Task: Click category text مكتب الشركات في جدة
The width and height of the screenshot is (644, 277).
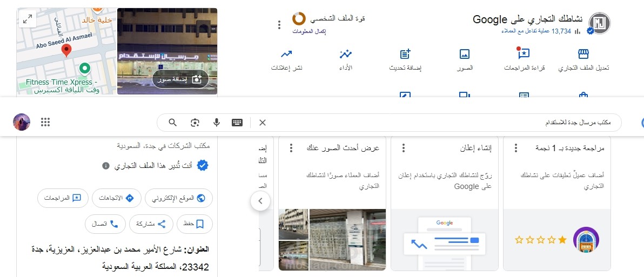Action: pos(164,146)
